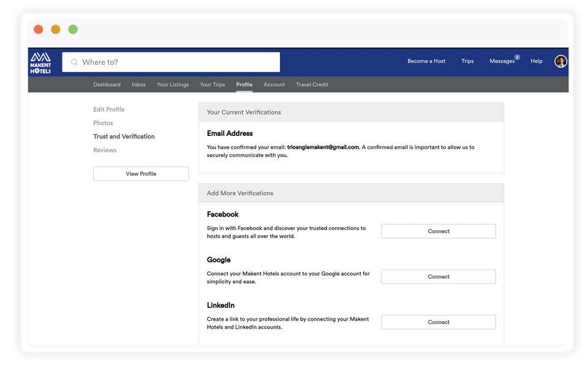This screenshot has height=382, width=588.
Task: Click the Makent Hotels logo
Action: pyautogui.click(x=40, y=62)
